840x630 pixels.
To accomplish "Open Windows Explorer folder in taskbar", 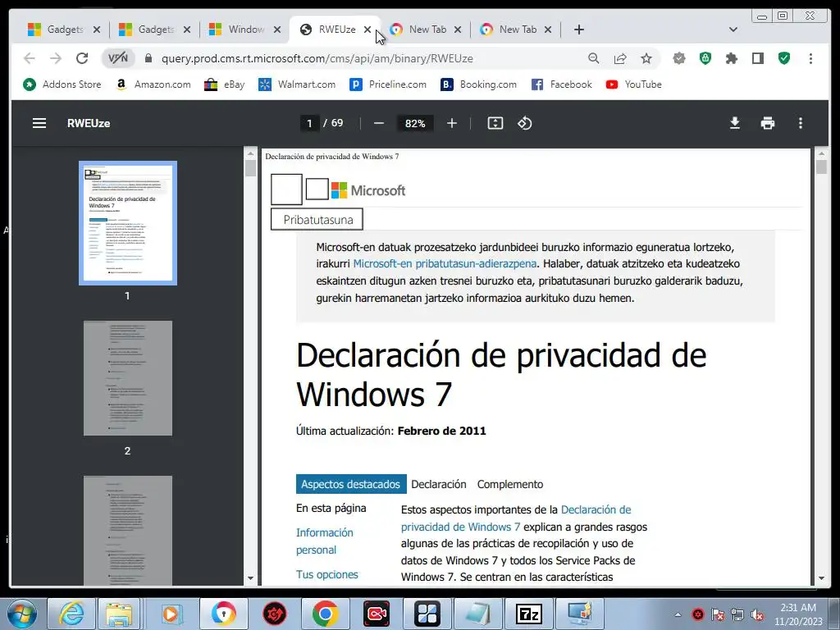I will pyautogui.click(x=119, y=614).
